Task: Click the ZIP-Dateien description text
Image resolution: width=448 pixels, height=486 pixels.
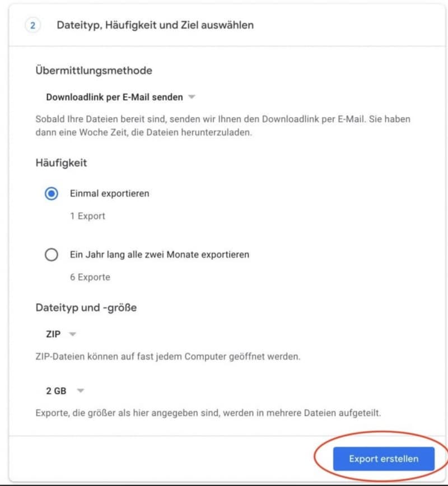Action: tap(168, 357)
